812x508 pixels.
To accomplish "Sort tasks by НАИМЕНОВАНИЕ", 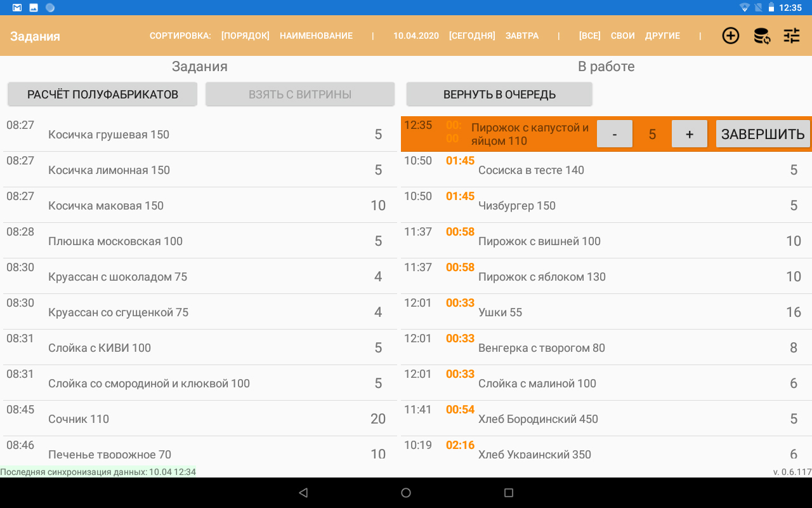I will tap(316, 36).
